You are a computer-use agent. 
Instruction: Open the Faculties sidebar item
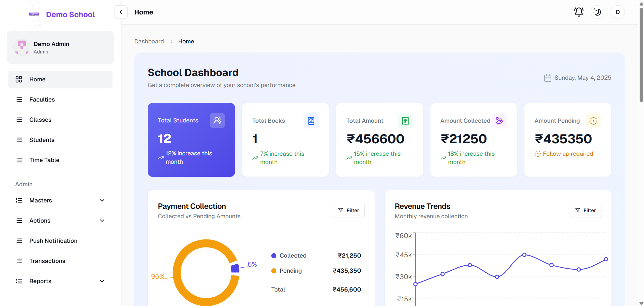[x=60, y=100]
